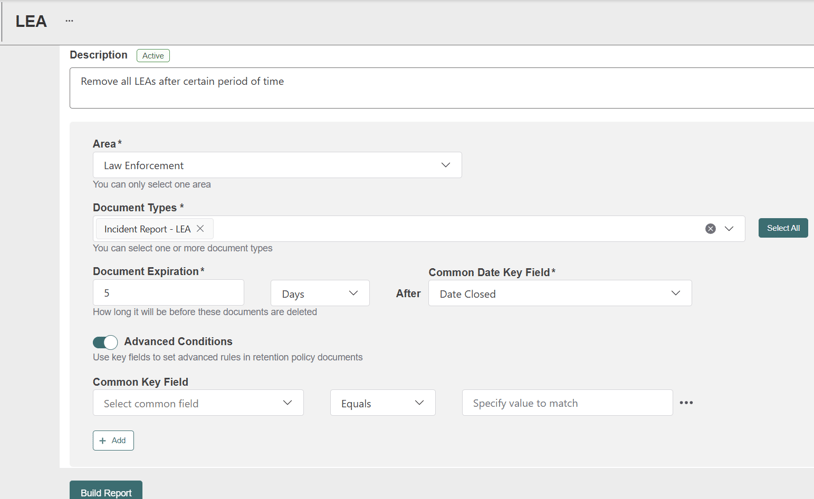Open the condition row three-dots menu
Viewport: 814px width, 499px height.
(686, 402)
